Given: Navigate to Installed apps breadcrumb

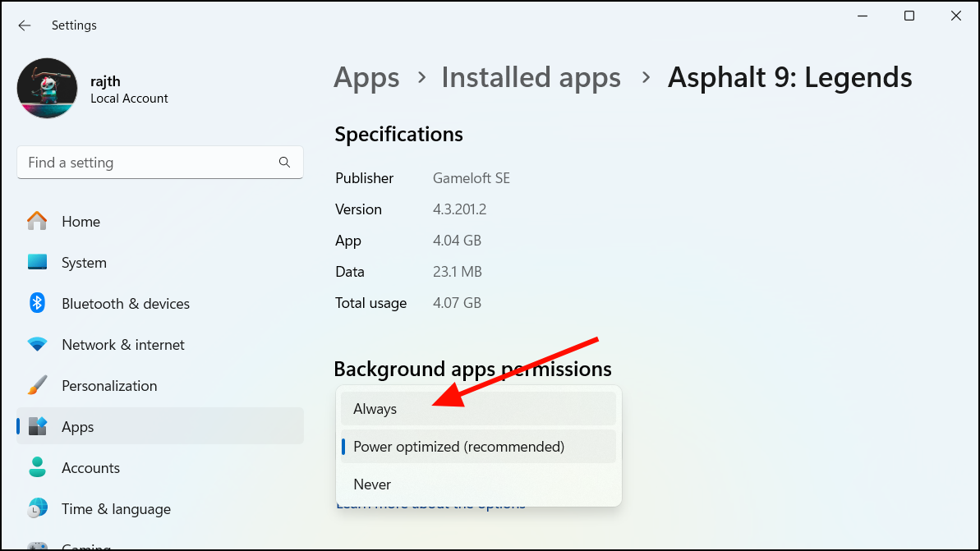Looking at the screenshot, I should click(531, 78).
